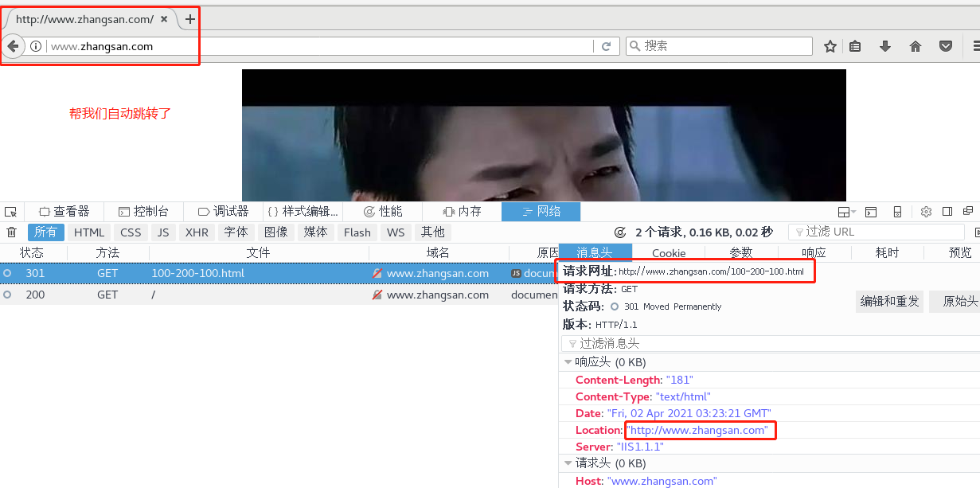Open a new tab with the plus button
Image resolution: width=980 pixels, height=488 pixels.
pos(189,19)
